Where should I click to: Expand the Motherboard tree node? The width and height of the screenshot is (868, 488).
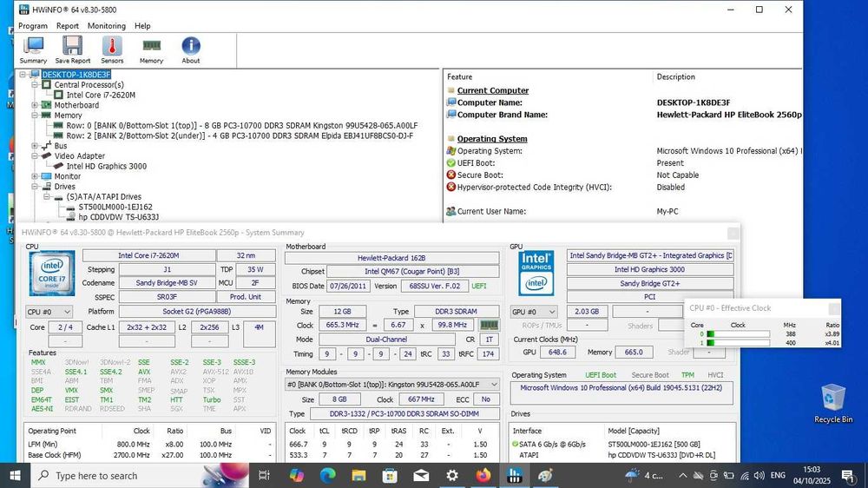pos(35,105)
